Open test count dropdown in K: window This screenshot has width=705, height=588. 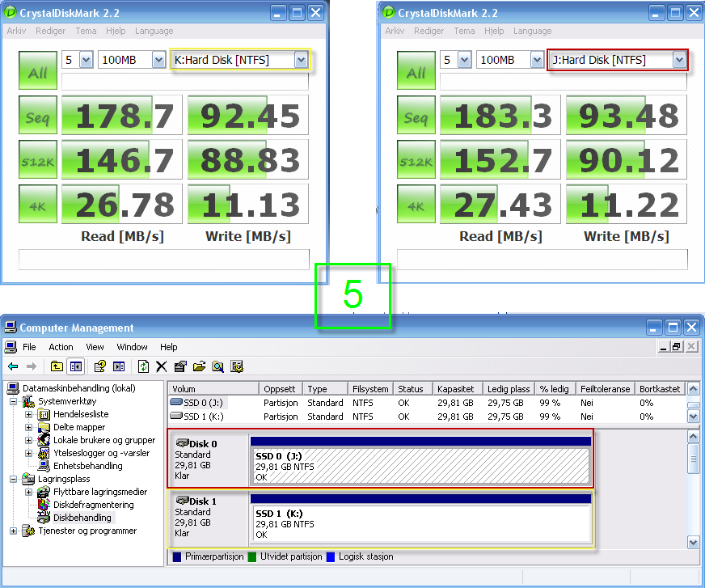(86, 60)
